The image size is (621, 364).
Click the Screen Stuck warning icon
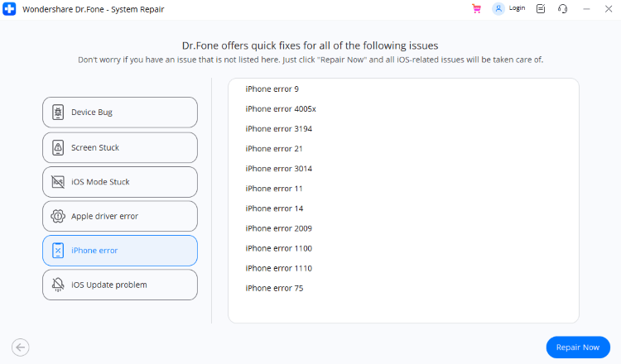[58, 147]
